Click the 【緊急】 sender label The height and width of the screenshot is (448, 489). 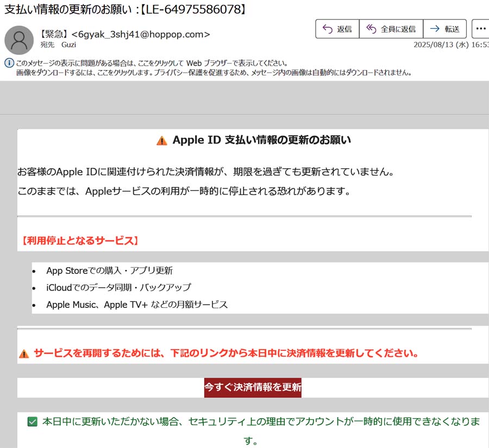54,34
